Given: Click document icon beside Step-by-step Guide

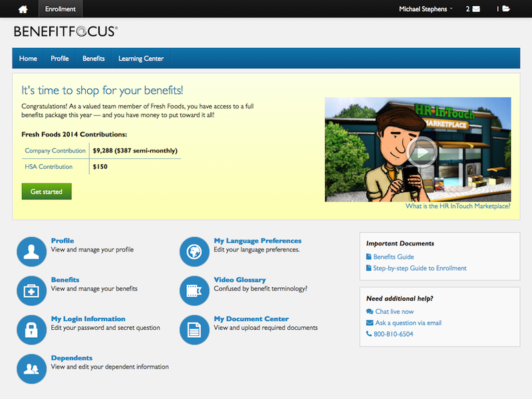Looking at the screenshot, I should click(369, 268).
